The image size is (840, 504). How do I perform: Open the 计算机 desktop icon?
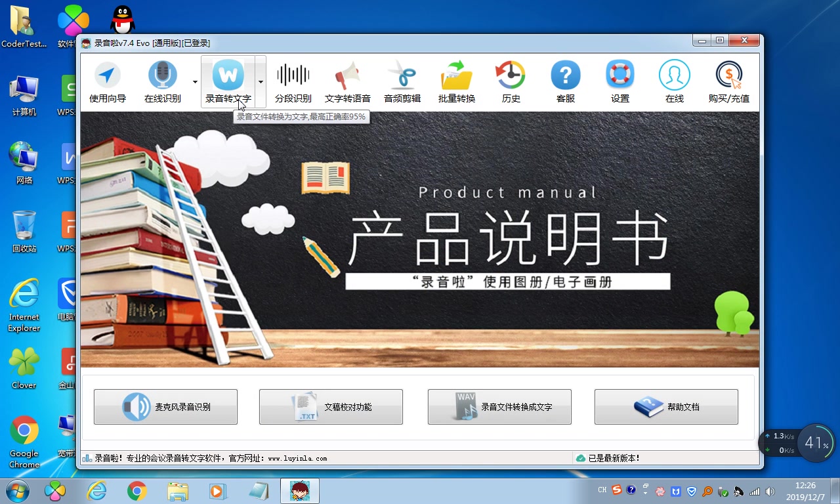(x=24, y=96)
